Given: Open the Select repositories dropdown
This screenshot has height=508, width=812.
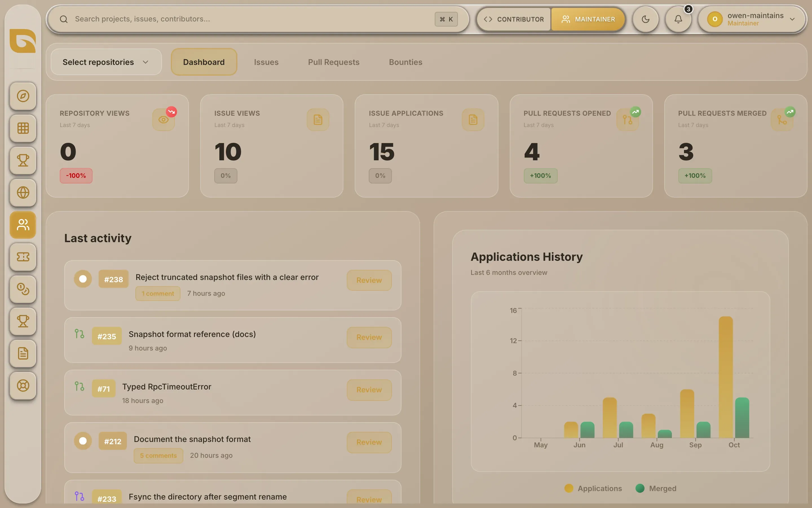Looking at the screenshot, I should click(106, 62).
